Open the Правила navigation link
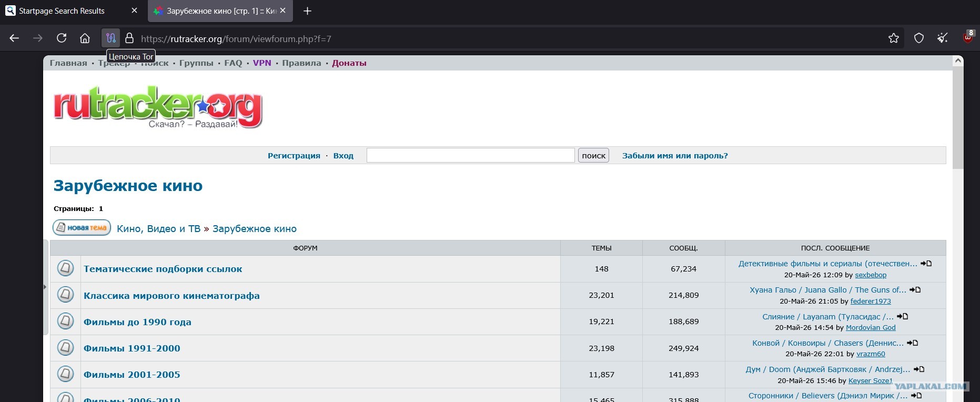Viewport: 980px width, 402px height. (x=301, y=63)
